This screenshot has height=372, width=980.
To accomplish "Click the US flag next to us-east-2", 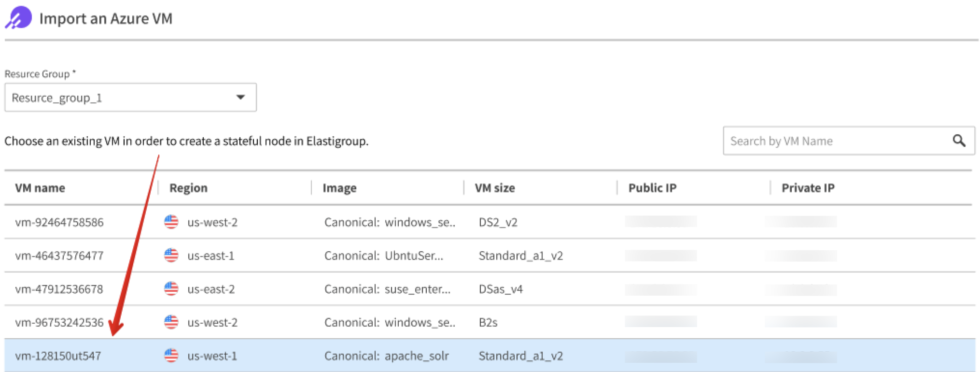I will pyautogui.click(x=171, y=289).
